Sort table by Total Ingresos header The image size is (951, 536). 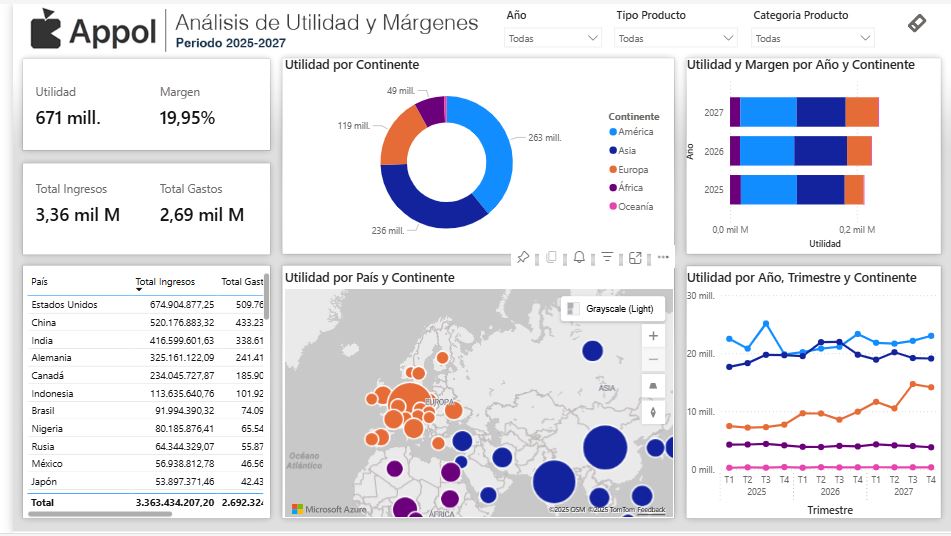(165, 282)
